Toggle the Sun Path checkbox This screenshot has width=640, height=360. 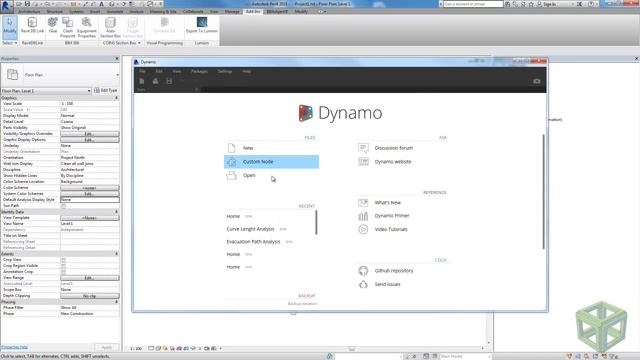[63, 206]
